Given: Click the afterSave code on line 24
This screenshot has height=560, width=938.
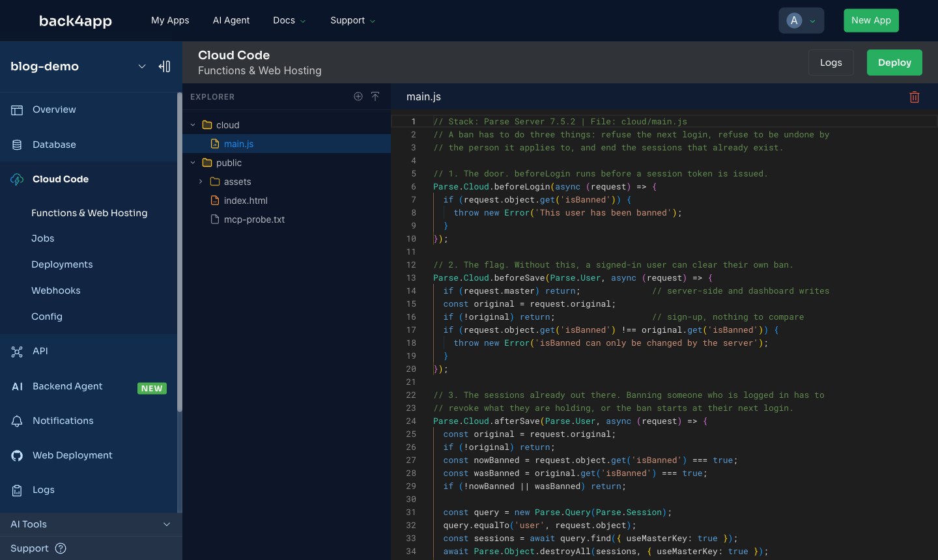Looking at the screenshot, I should [571, 421].
